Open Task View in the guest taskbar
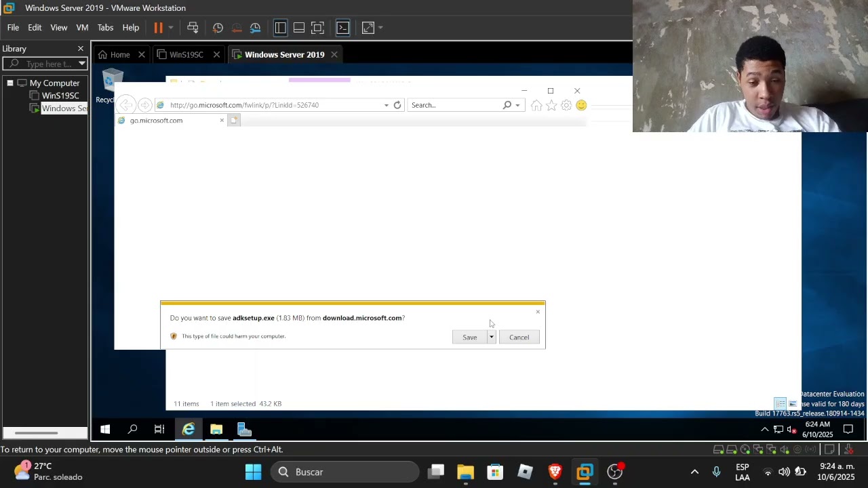Screen dimensions: 868x488 [159, 429]
